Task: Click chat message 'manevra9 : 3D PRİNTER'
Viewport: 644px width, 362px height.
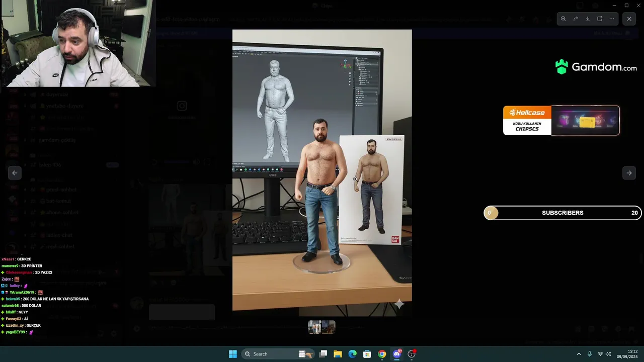Action: pos(22,266)
